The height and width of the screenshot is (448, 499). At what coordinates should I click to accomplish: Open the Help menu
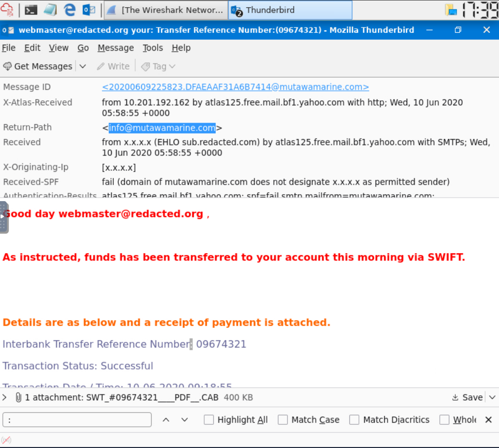pos(181,48)
